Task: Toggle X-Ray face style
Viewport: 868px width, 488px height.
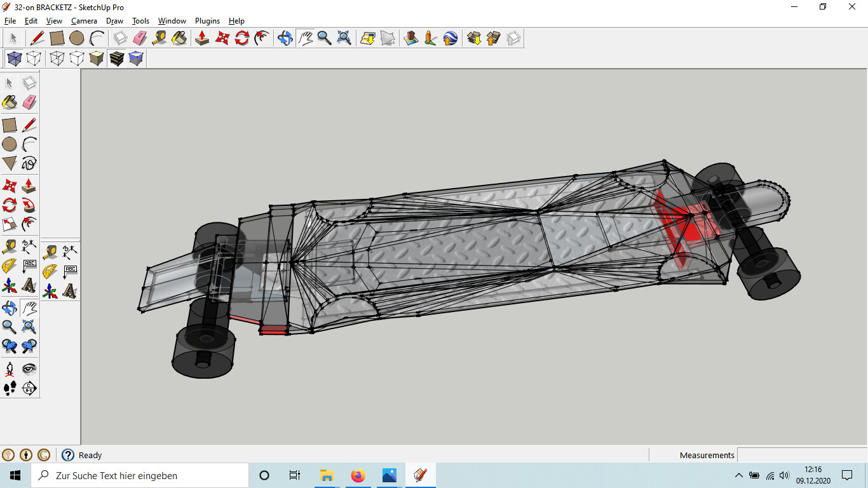Action: click(14, 59)
